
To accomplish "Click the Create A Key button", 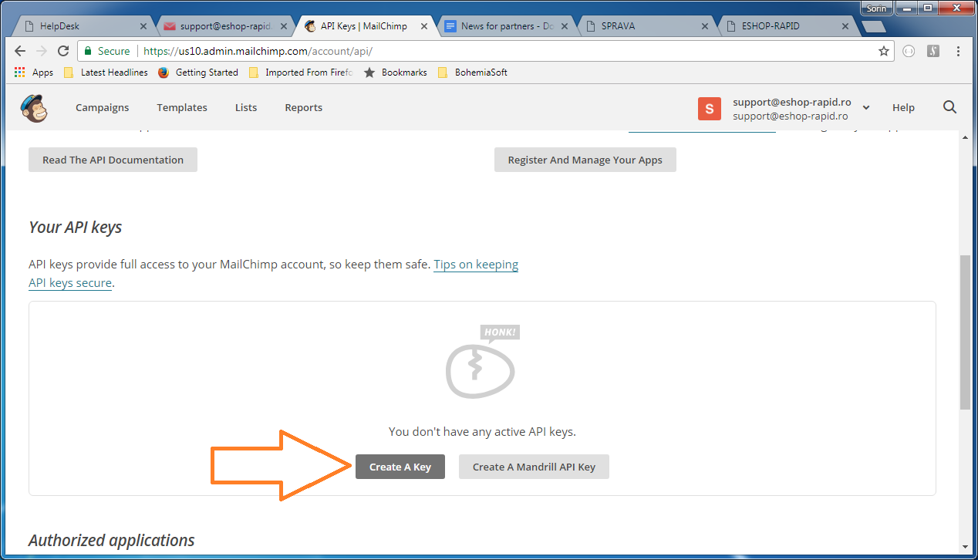I will (400, 467).
